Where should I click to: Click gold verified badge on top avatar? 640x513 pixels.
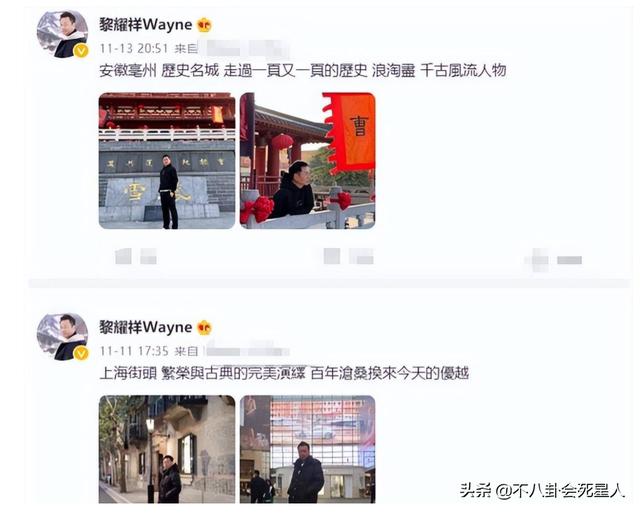tap(81, 51)
